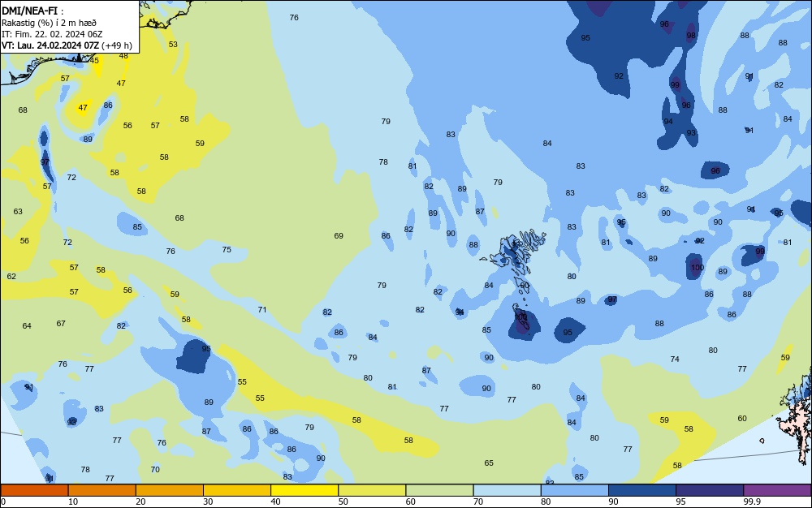
Task: Click the '45' humidity value on the map
Action: pos(94,61)
